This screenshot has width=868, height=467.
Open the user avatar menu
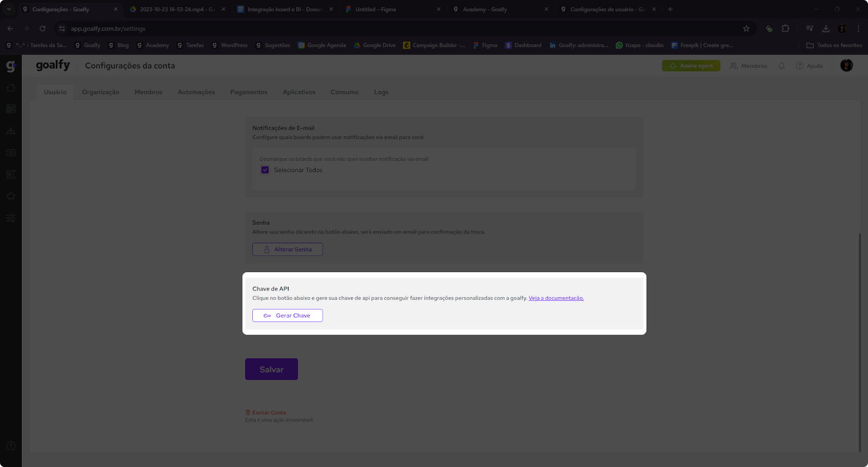(847, 65)
